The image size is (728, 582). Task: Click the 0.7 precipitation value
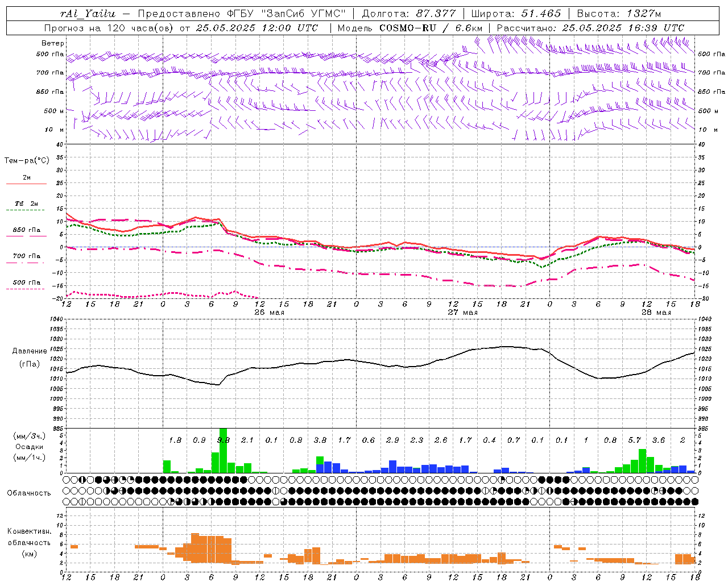pyautogui.click(x=514, y=440)
